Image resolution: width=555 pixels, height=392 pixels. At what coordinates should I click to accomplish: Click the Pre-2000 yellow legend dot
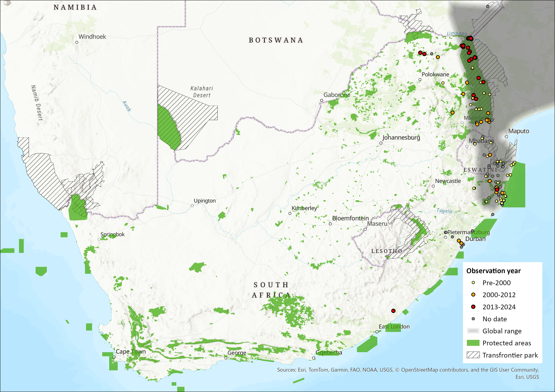click(473, 283)
